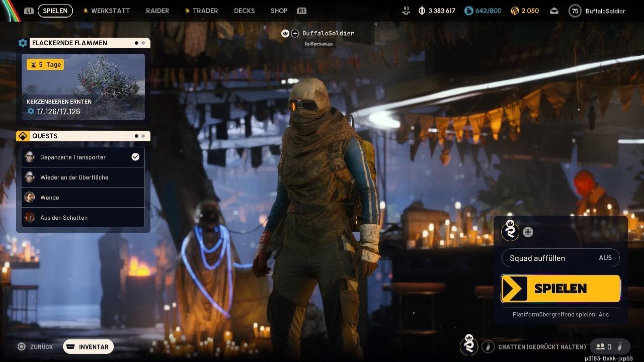Click the ZURÜCK back button
The image size is (644, 362).
tap(41, 347)
